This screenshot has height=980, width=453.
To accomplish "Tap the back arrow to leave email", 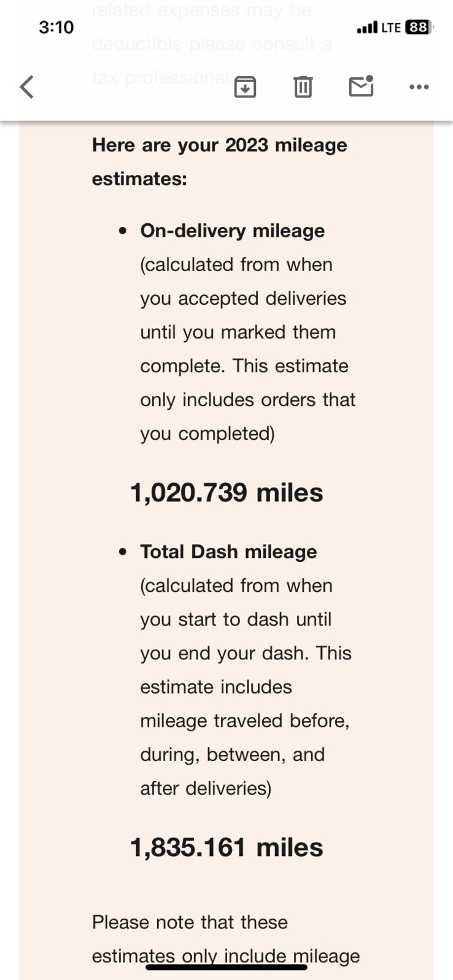I will pos(27,87).
